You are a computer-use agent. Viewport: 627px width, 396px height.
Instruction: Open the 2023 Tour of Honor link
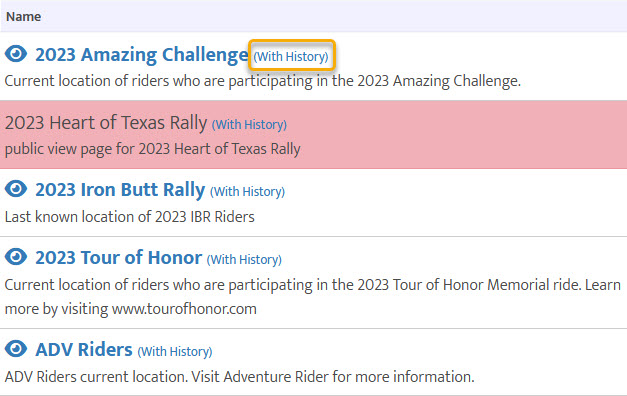click(118, 257)
